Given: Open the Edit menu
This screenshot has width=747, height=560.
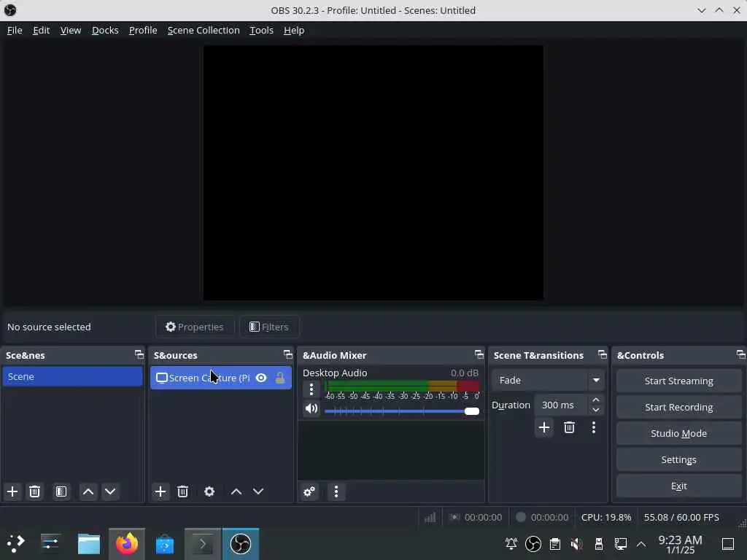Looking at the screenshot, I should [42, 30].
